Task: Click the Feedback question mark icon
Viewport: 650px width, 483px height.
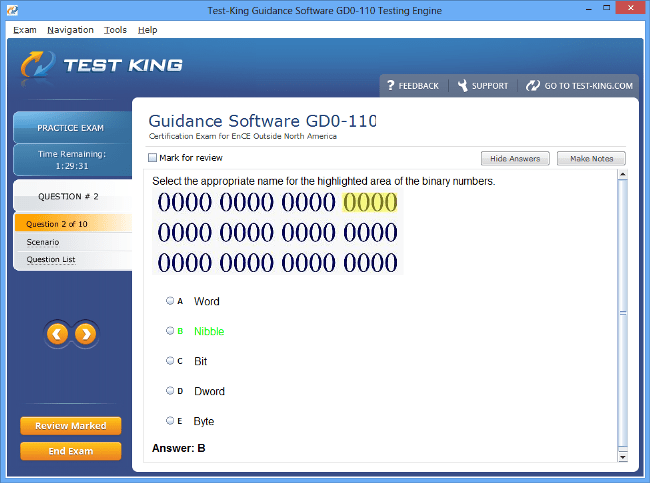Action: pyautogui.click(x=390, y=85)
